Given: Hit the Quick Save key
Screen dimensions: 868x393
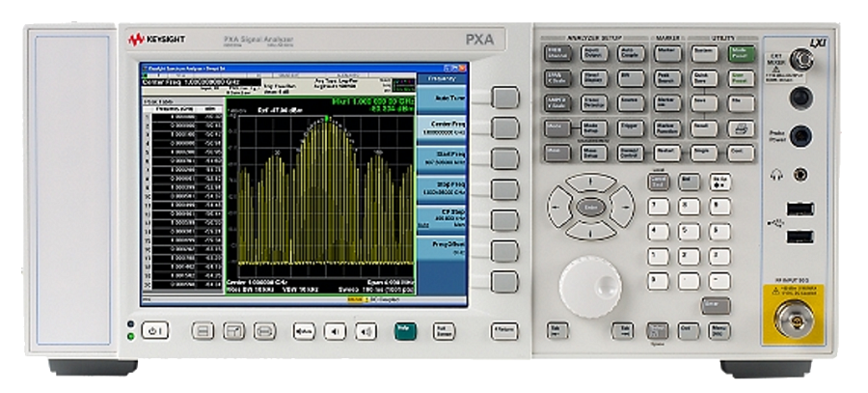Looking at the screenshot, I should (x=704, y=79).
